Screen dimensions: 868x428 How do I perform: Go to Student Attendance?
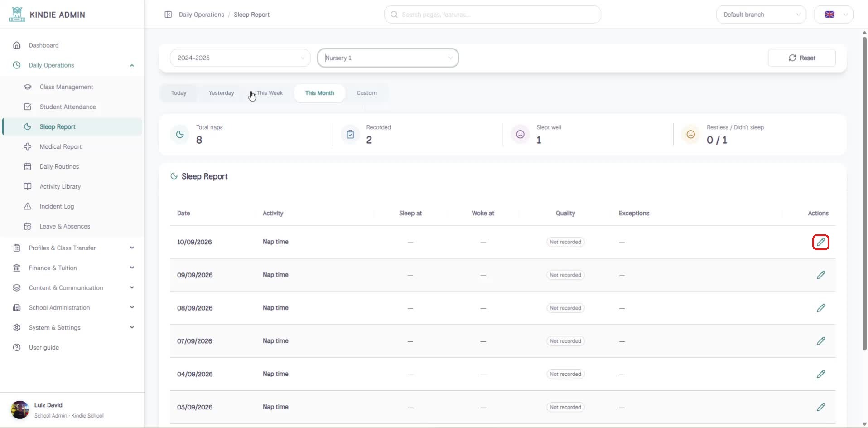(x=68, y=107)
